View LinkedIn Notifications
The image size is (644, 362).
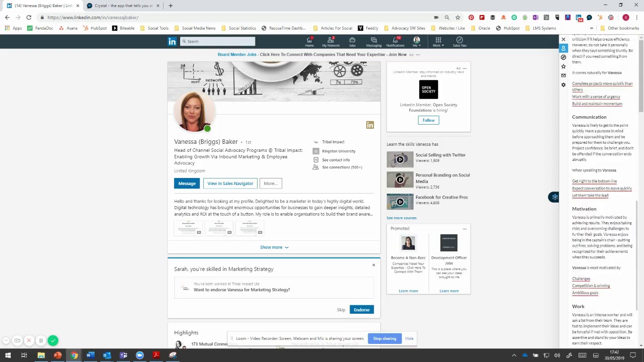[x=395, y=42]
